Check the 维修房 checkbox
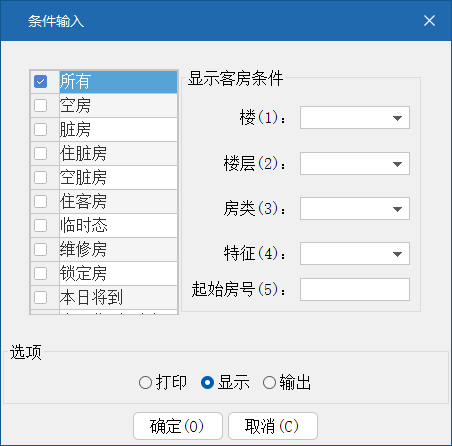 tap(40, 249)
